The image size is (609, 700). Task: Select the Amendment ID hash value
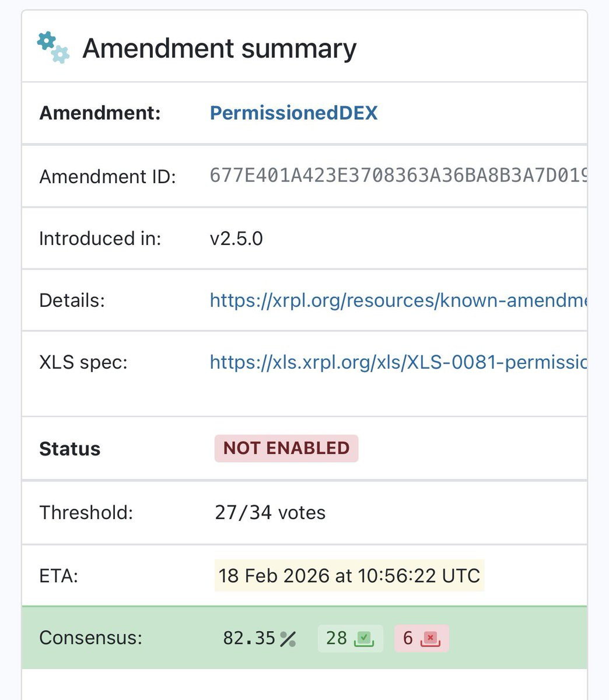(398, 176)
